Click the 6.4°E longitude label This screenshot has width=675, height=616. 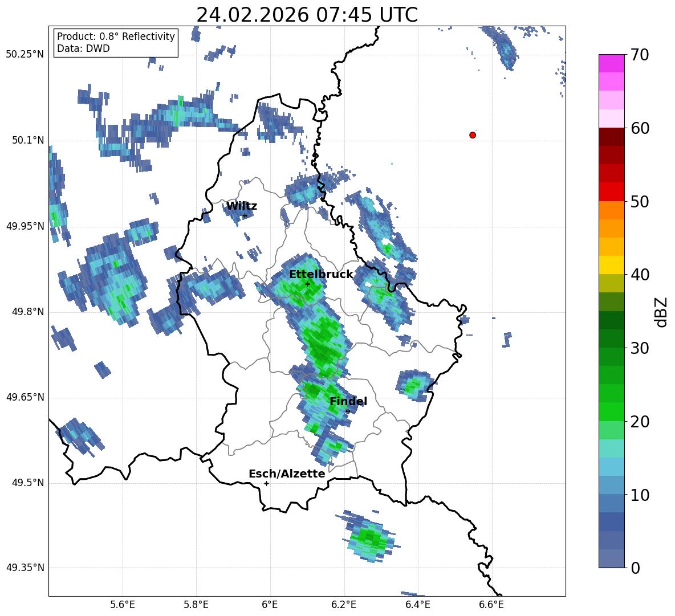point(417,605)
